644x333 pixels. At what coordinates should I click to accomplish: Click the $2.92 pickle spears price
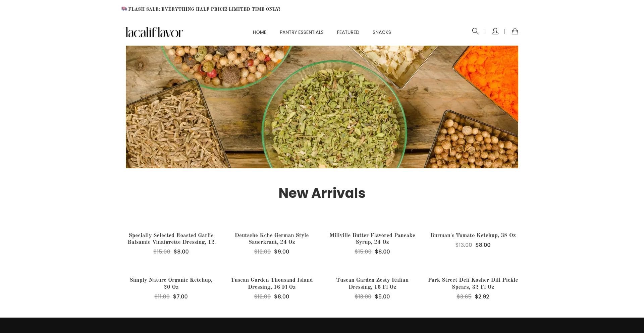click(x=482, y=296)
